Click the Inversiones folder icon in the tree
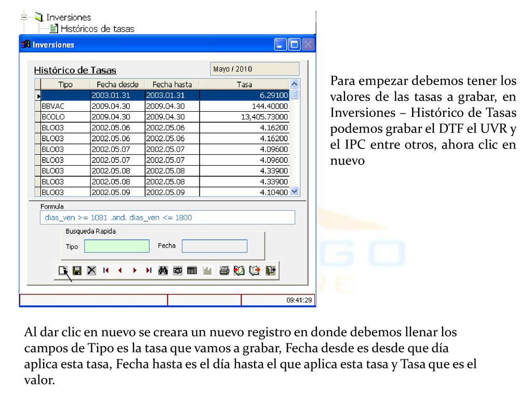 click(x=39, y=17)
